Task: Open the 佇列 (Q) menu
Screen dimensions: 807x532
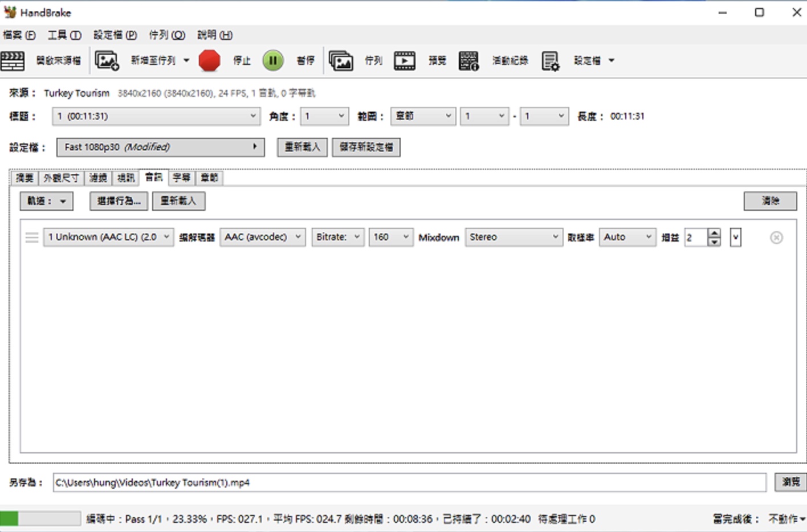Action: point(167,35)
